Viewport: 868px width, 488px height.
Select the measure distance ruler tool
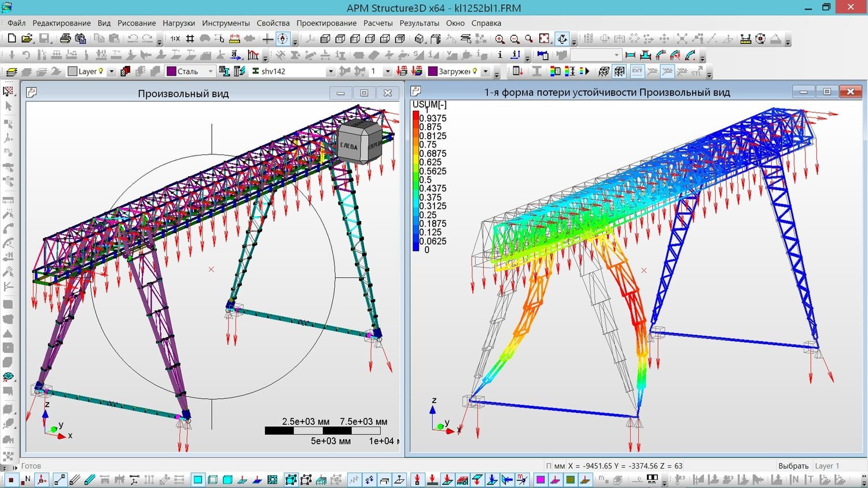point(234,39)
